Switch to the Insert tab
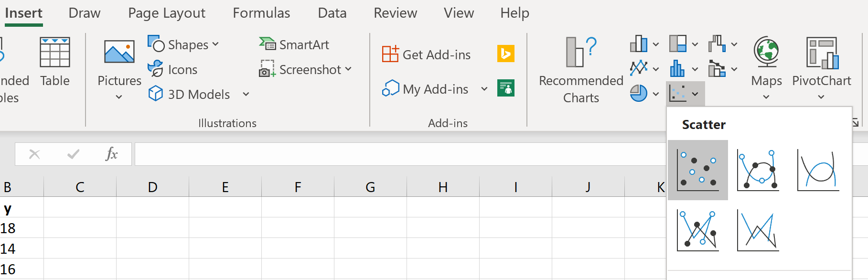 click(x=23, y=13)
